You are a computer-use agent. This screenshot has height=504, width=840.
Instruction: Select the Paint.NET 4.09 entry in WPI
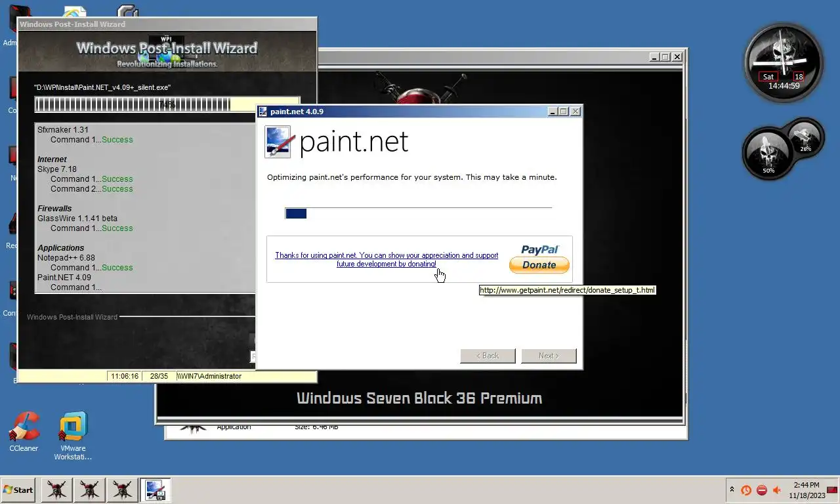(64, 278)
